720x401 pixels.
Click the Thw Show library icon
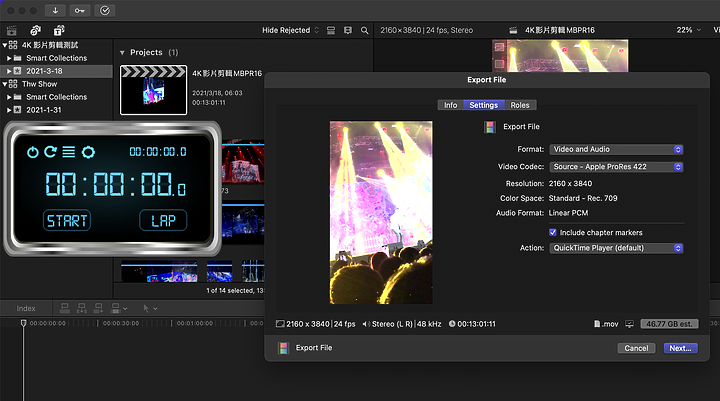[x=13, y=84]
